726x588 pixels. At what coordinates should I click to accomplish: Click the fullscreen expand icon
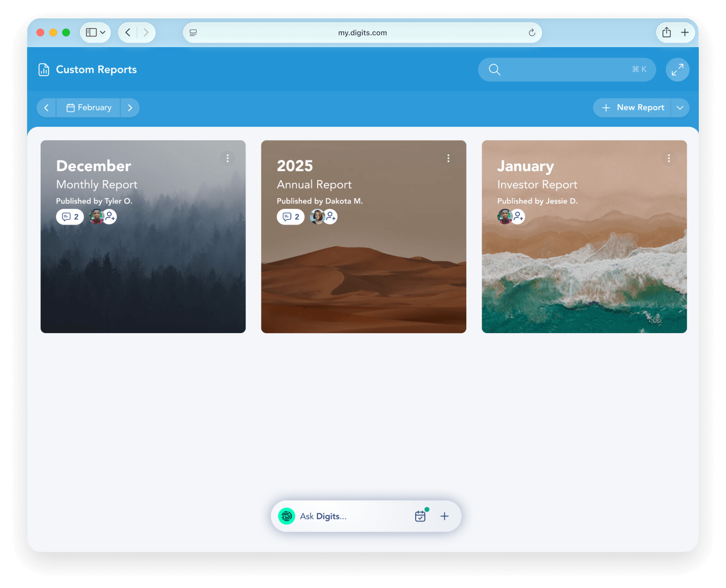click(677, 69)
